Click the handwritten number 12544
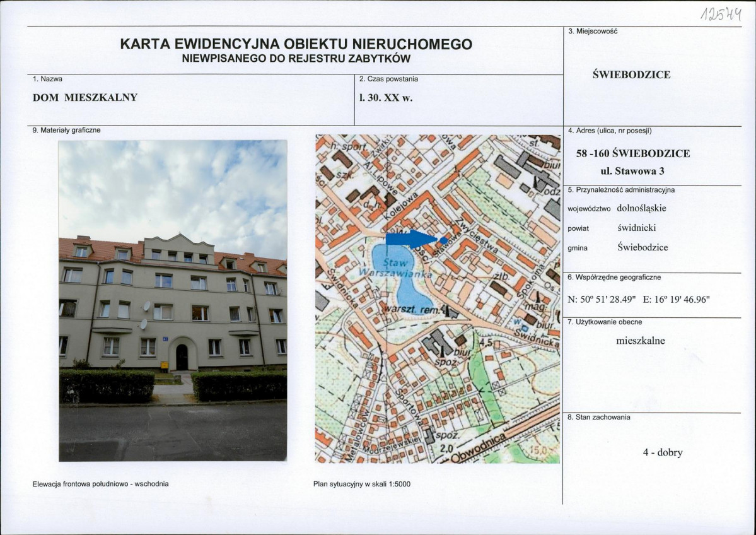The image size is (756, 535). [720, 14]
